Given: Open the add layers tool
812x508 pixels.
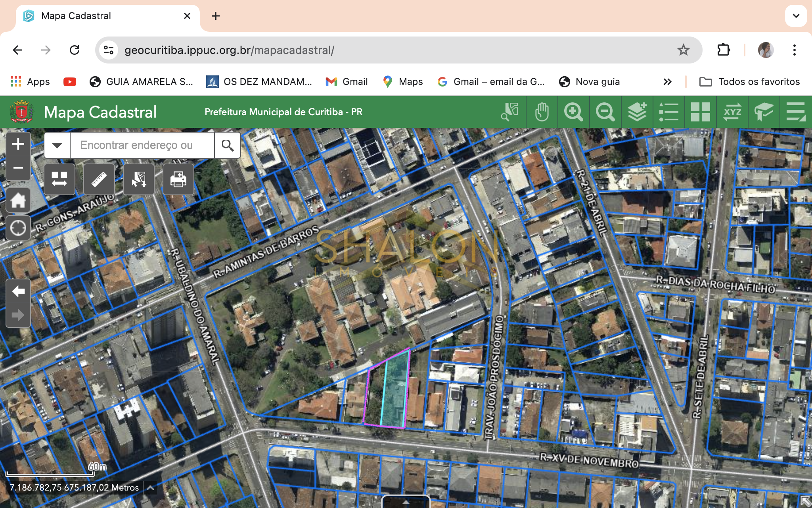Looking at the screenshot, I should point(637,112).
